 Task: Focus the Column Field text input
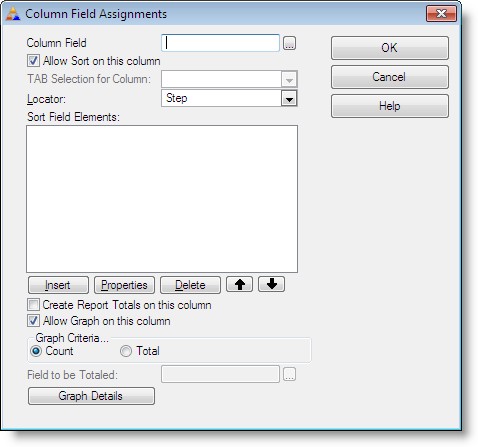tap(220, 43)
